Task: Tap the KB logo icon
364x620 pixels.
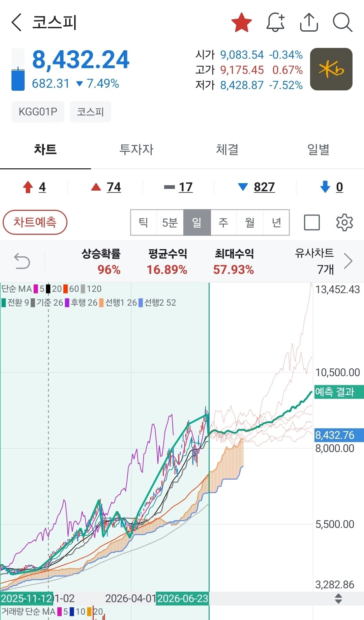Action: pyautogui.click(x=331, y=69)
